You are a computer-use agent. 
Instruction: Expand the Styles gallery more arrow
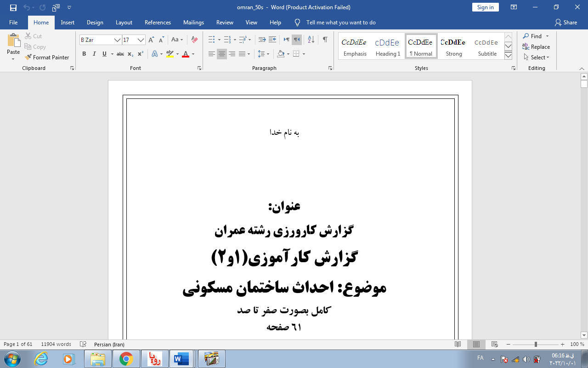(x=508, y=56)
